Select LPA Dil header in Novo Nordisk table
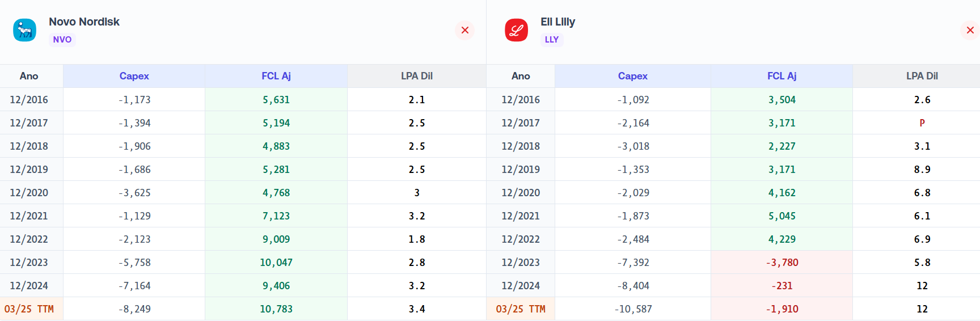 point(417,76)
